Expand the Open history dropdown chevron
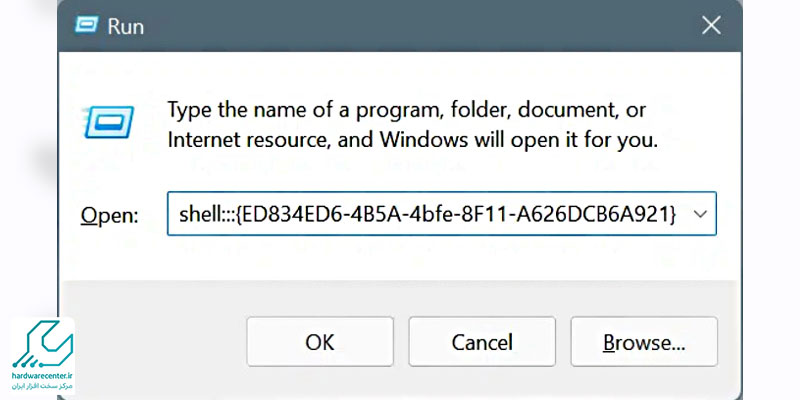This screenshot has height=400, width=800. (701, 214)
